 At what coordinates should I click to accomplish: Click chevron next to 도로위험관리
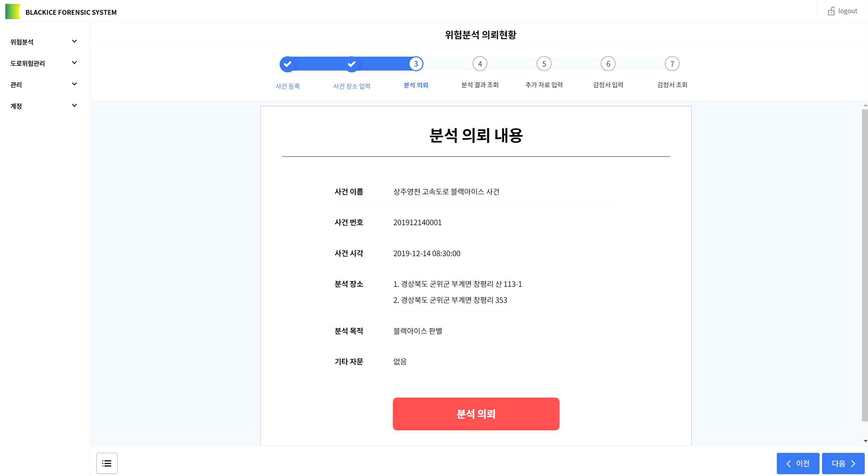[74, 63]
